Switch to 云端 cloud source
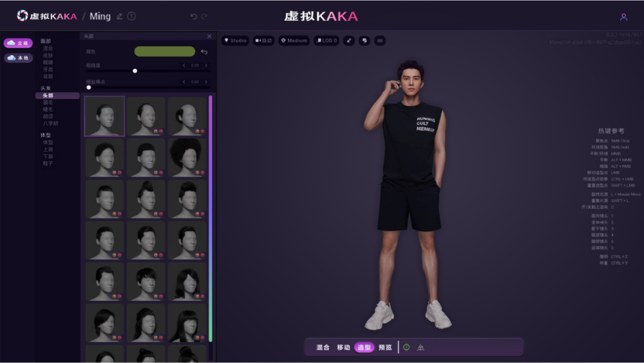The width and height of the screenshot is (644, 363). [x=18, y=43]
